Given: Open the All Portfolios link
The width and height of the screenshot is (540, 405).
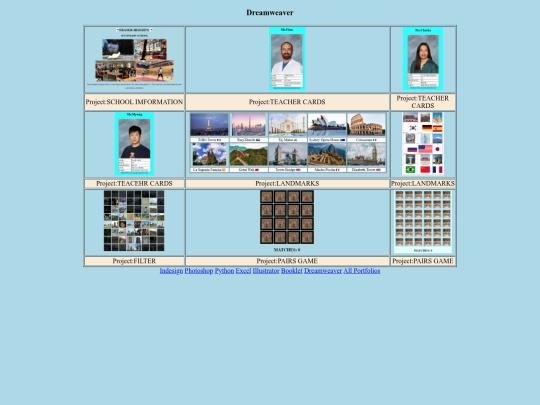Looking at the screenshot, I should [362, 271].
